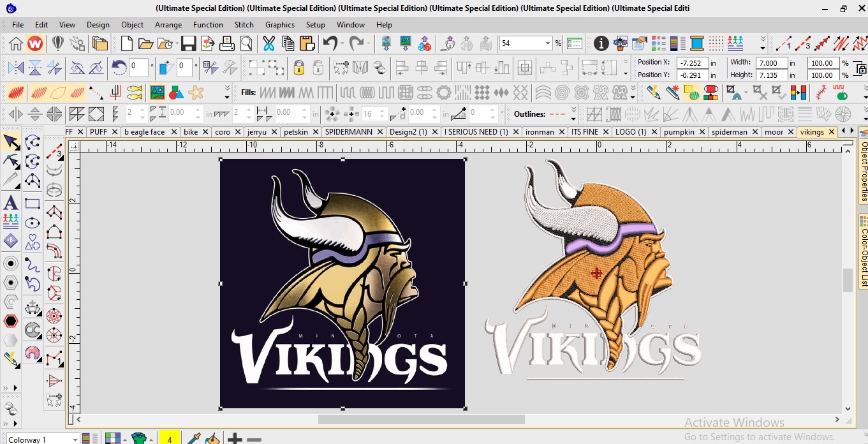This screenshot has width=868, height=444.
Task: Toggle the show outlines empty leaf icon
Action: 59,93
